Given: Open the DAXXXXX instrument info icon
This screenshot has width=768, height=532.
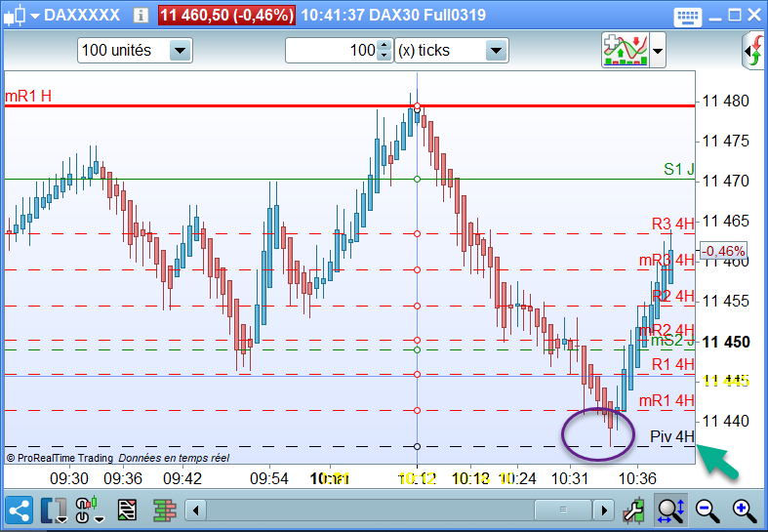Looking at the screenshot, I should click(141, 16).
